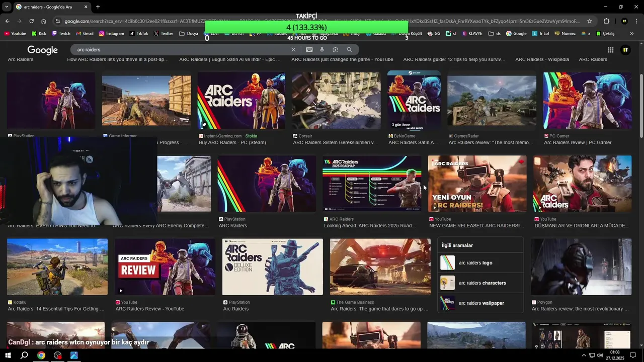The image size is (644, 362).
Task: Open the Instant-Gaming 'Buy ARC Raiders - PC (Steam)' thumbnail
Action: tap(241, 101)
